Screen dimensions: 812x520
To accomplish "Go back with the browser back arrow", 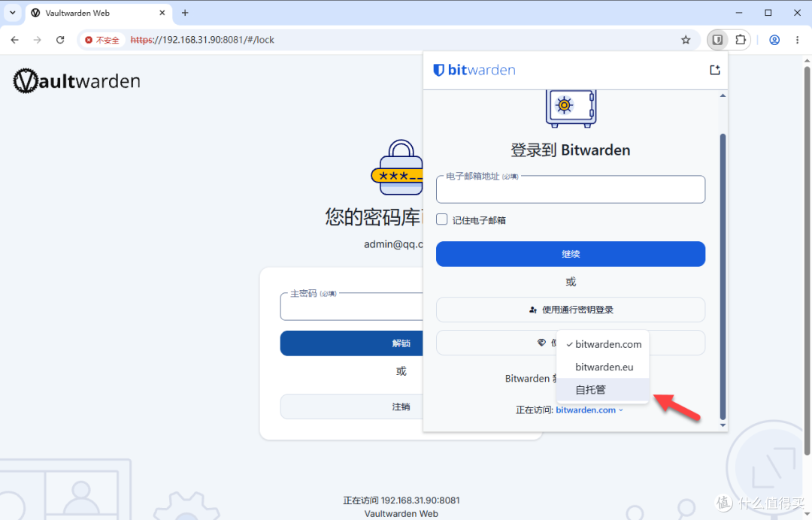I will [14, 40].
